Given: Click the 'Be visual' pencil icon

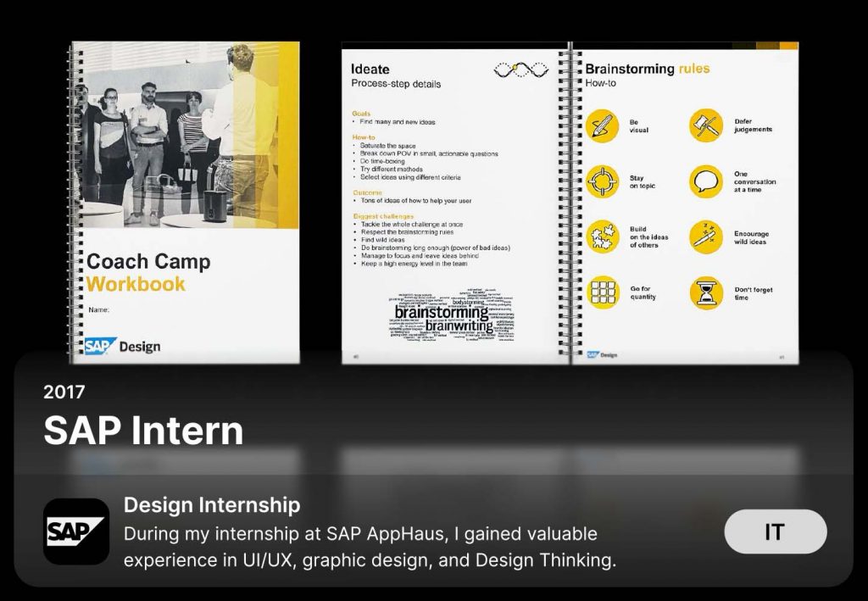Looking at the screenshot, I should [x=603, y=125].
